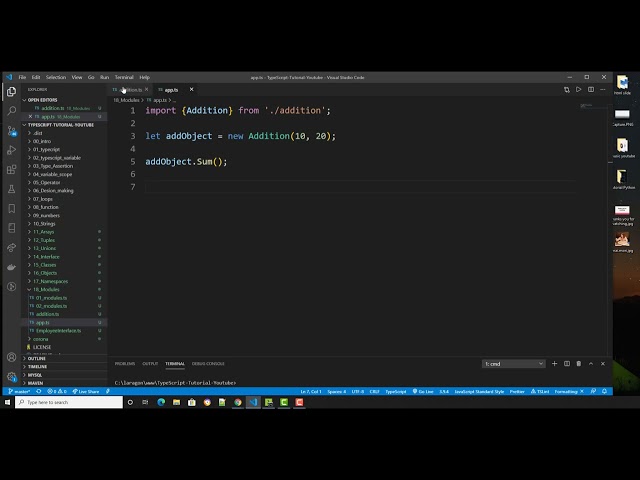Click the feedback icon in status bar
The image size is (640, 480).
[593, 391]
